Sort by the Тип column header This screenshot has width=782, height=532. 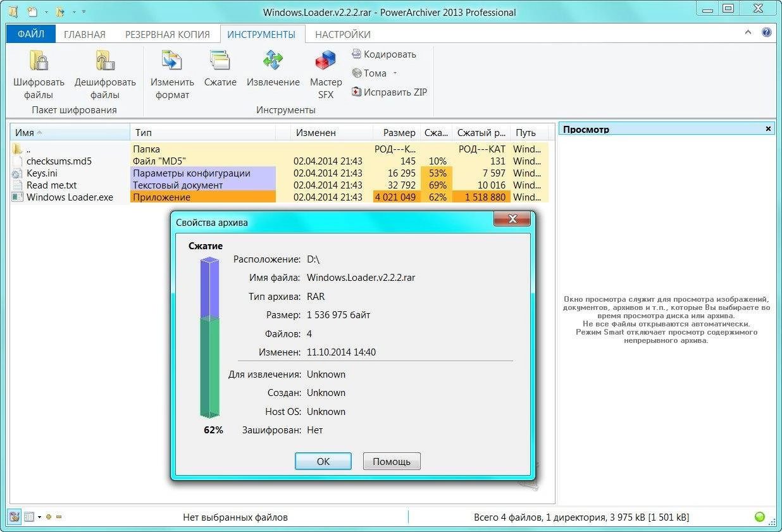(202, 133)
